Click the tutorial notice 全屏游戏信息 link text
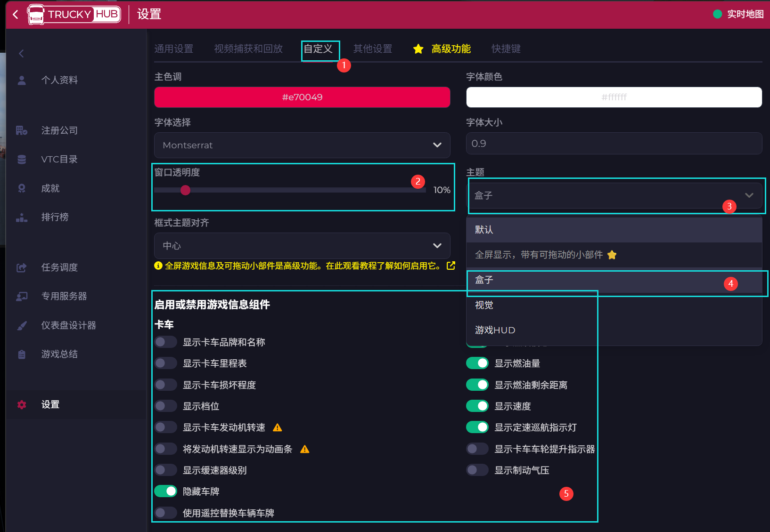 click(303, 266)
